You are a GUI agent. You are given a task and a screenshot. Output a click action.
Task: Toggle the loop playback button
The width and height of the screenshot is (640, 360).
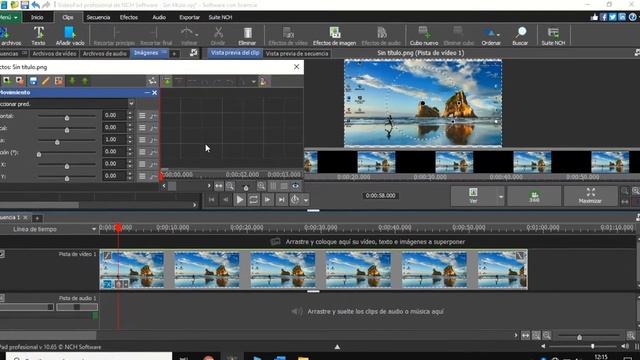(x=253, y=200)
